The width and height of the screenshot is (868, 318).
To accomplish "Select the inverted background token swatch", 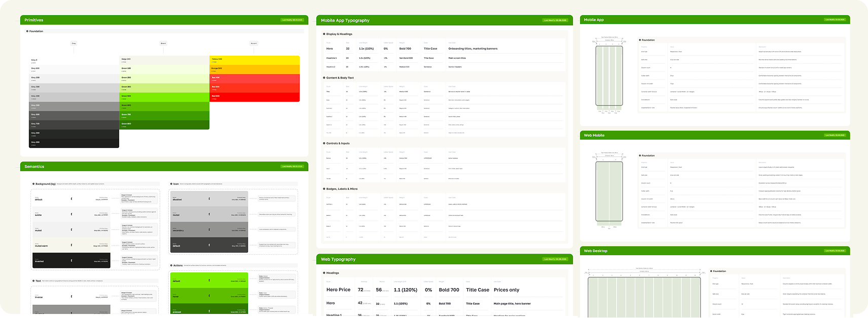I will click(71, 260).
